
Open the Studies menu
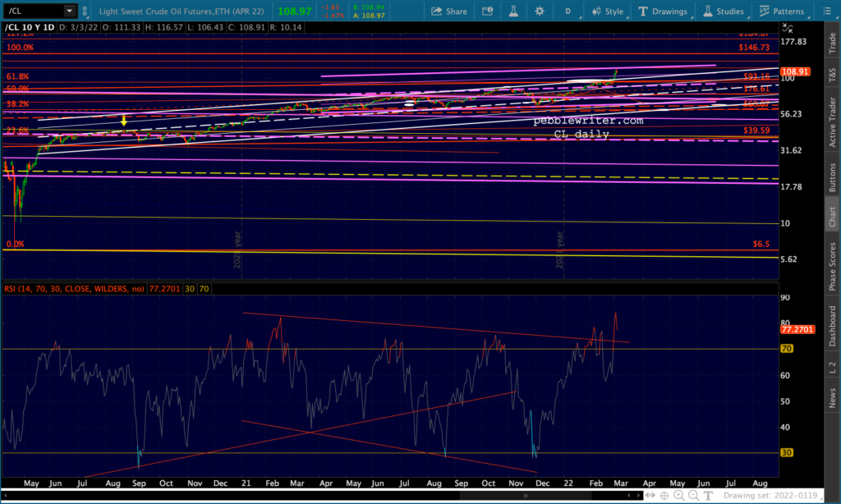pos(724,11)
